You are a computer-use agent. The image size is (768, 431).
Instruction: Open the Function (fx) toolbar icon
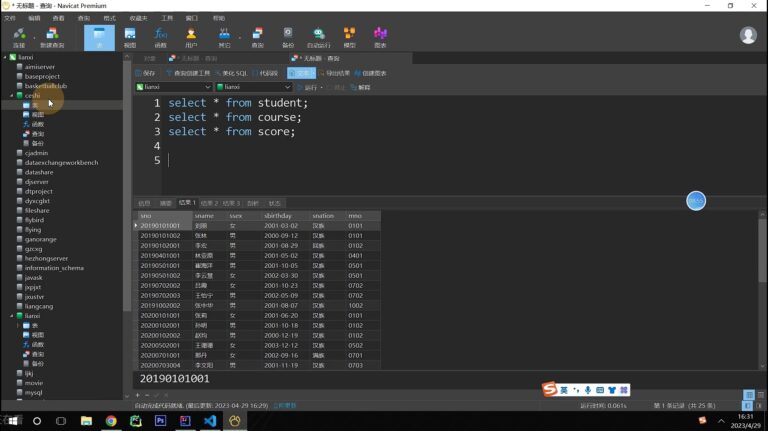point(161,38)
